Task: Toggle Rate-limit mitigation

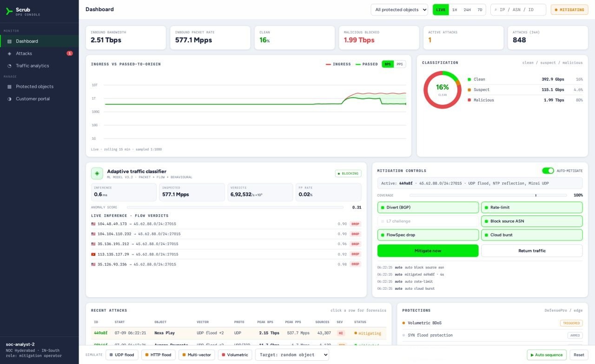Action: pyautogui.click(x=532, y=208)
